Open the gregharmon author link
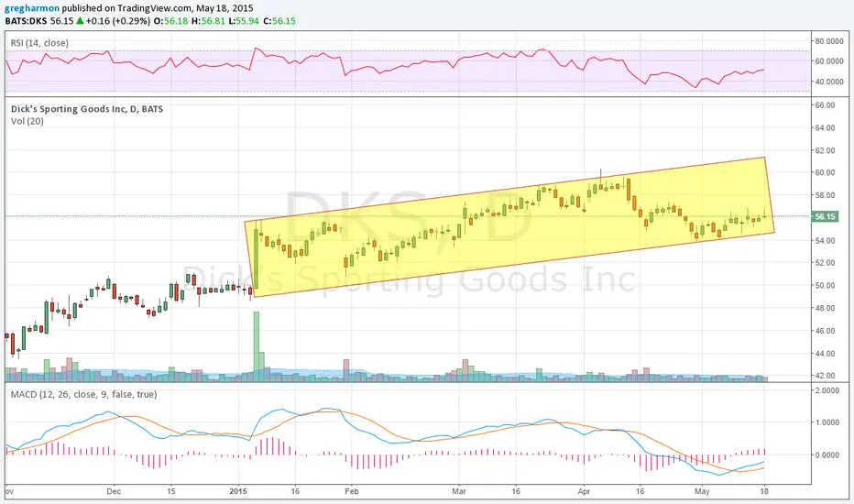Screen dimensions: 854x504 [x=32, y=8]
